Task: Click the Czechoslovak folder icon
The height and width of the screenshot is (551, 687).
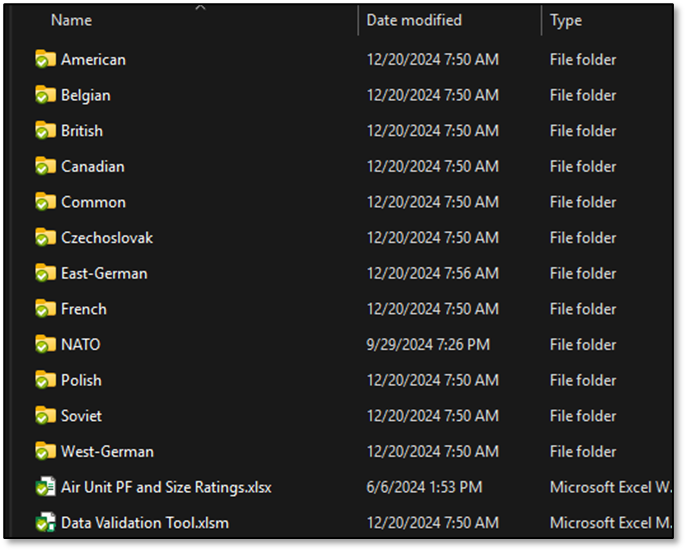Action: 45,238
